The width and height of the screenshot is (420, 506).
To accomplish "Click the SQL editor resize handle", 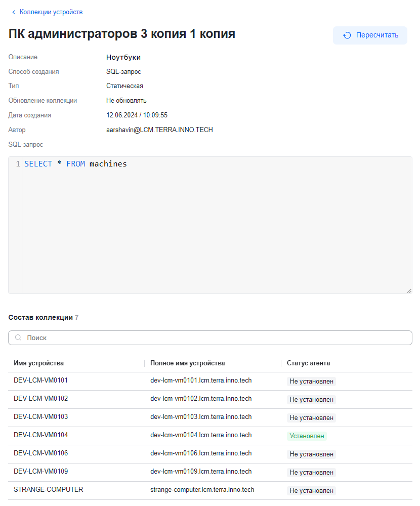I will tap(409, 290).
